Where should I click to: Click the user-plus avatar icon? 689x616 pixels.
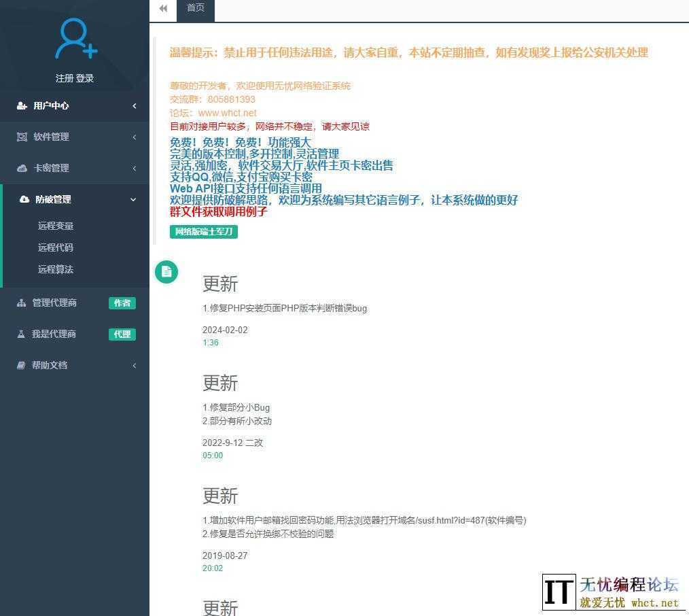[75, 39]
